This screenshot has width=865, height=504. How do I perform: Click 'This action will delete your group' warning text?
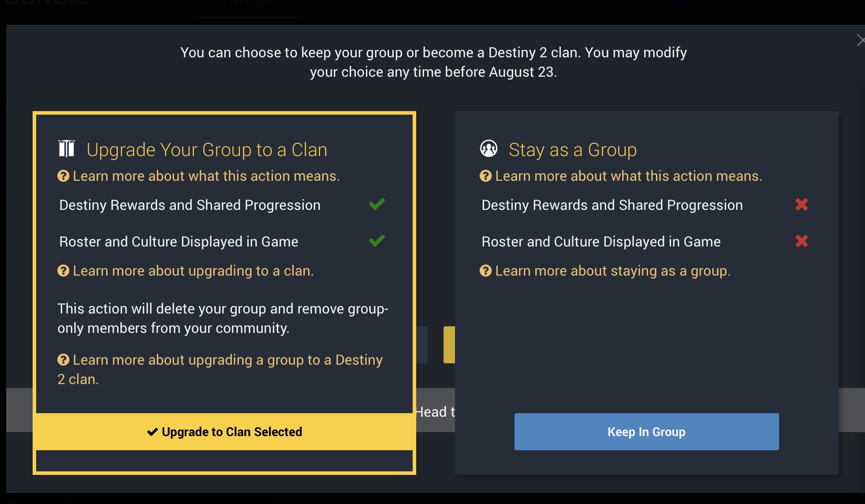[223, 318]
